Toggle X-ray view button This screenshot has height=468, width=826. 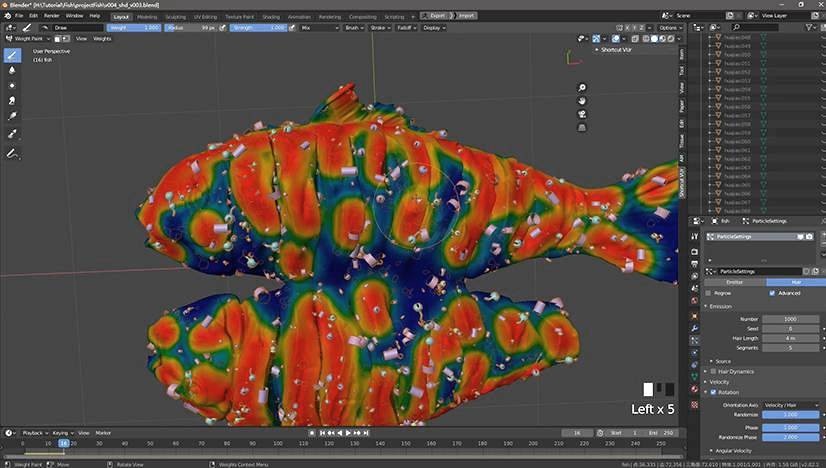coord(635,38)
